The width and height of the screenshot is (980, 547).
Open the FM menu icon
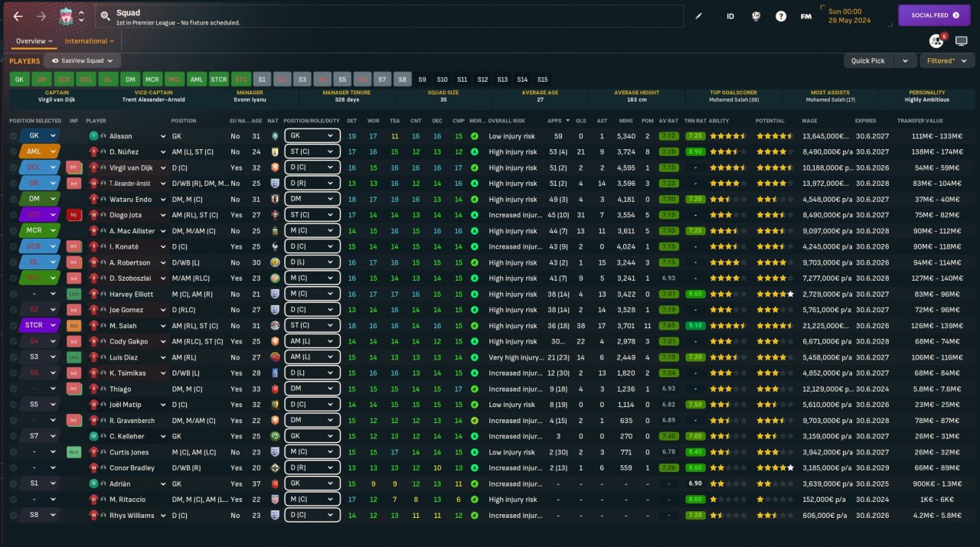[x=806, y=16]
